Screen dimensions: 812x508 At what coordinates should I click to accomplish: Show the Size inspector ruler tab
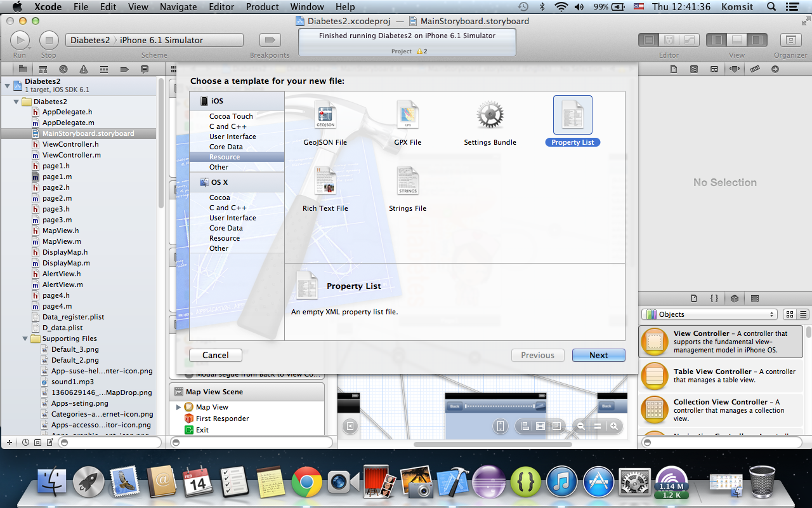pos(755,69)
